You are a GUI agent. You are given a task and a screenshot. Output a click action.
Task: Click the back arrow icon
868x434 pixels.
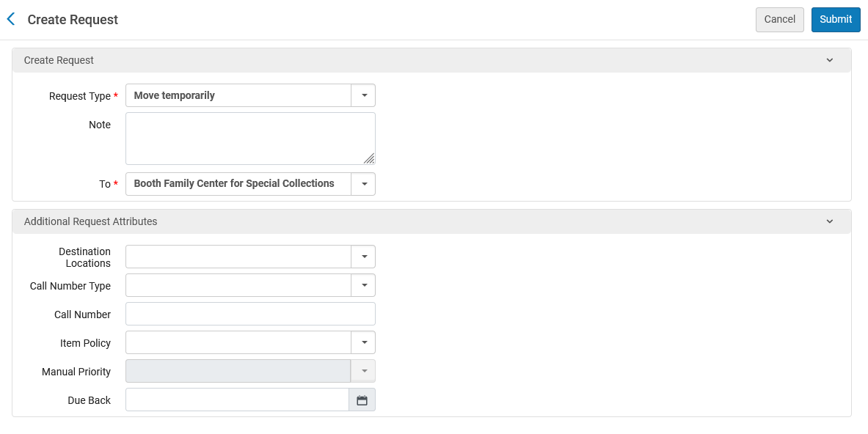10,19
